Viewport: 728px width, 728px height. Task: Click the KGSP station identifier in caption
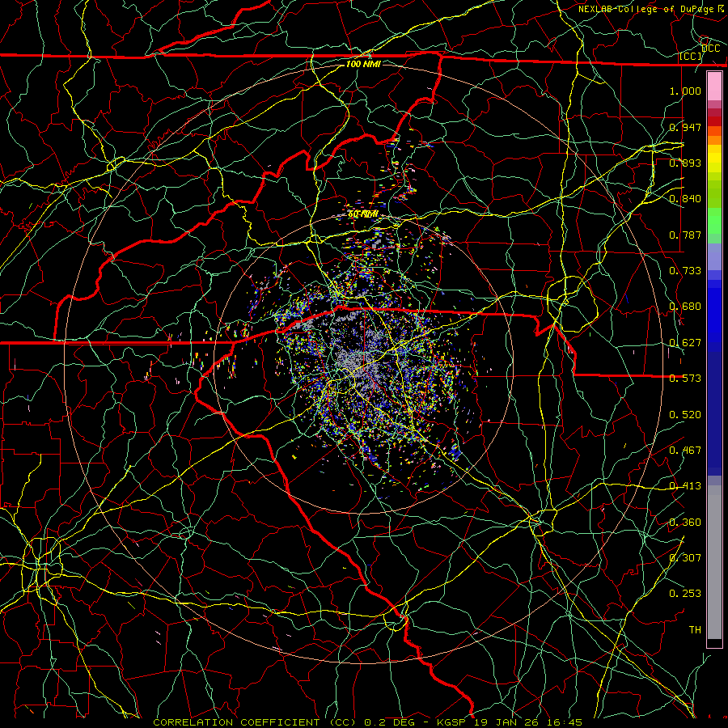[451, 722]
